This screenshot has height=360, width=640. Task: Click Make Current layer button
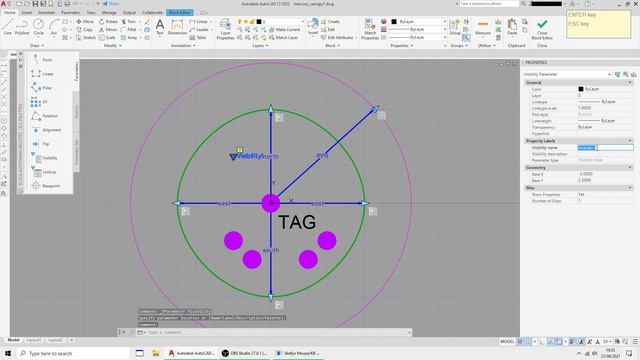coord(284,29)
